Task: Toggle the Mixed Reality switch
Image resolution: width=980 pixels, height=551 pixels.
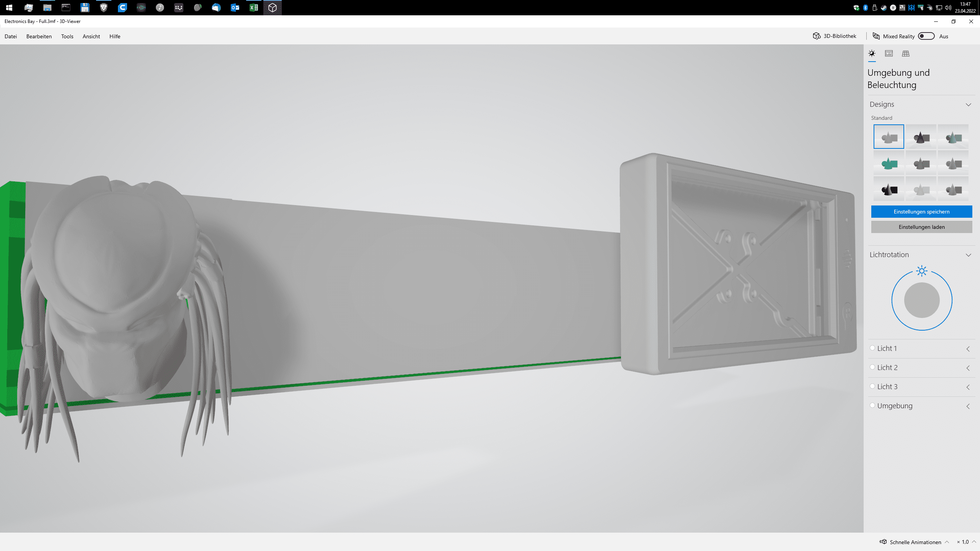Action: (x=926, y=36)
